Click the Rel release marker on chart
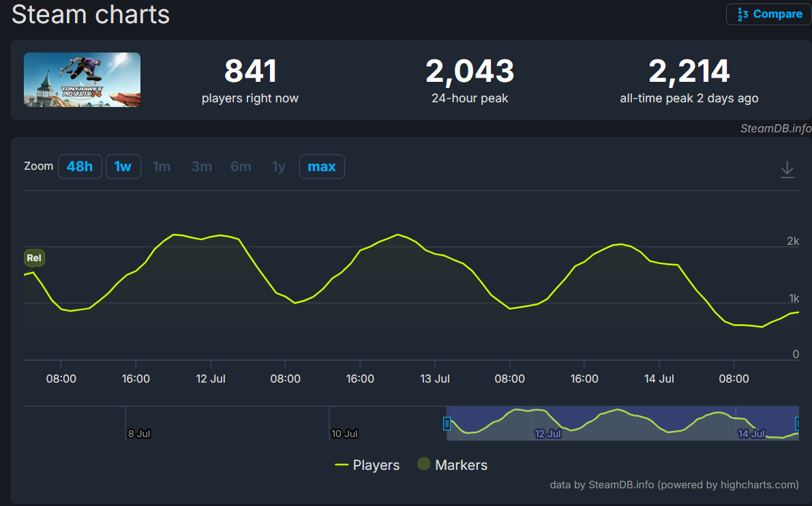Viewport: 812px width, 506px height. point(34,258)
